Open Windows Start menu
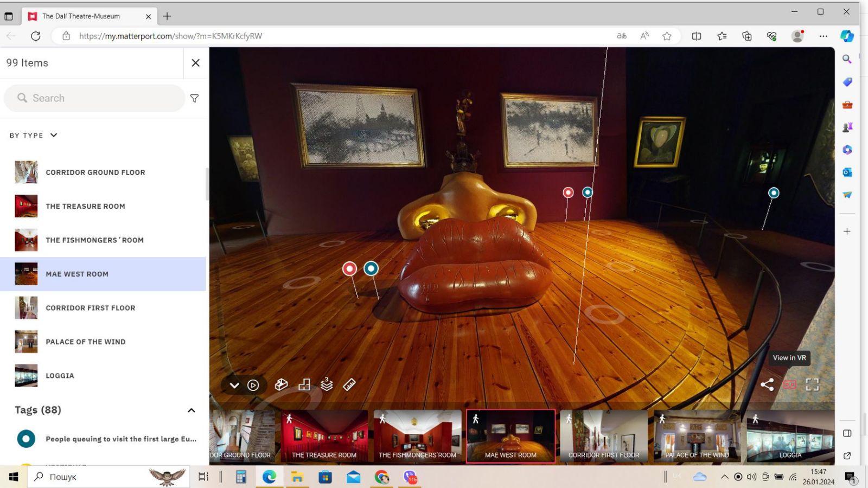Image resolution: width=868 pixels, height=488 pixels. click(14, 477)
